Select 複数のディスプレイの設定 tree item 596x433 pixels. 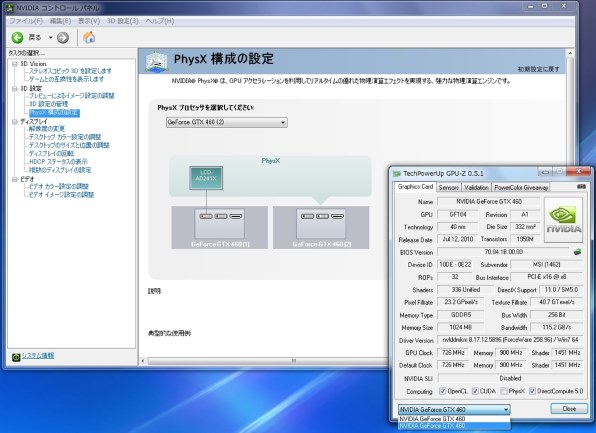(60, 170)
